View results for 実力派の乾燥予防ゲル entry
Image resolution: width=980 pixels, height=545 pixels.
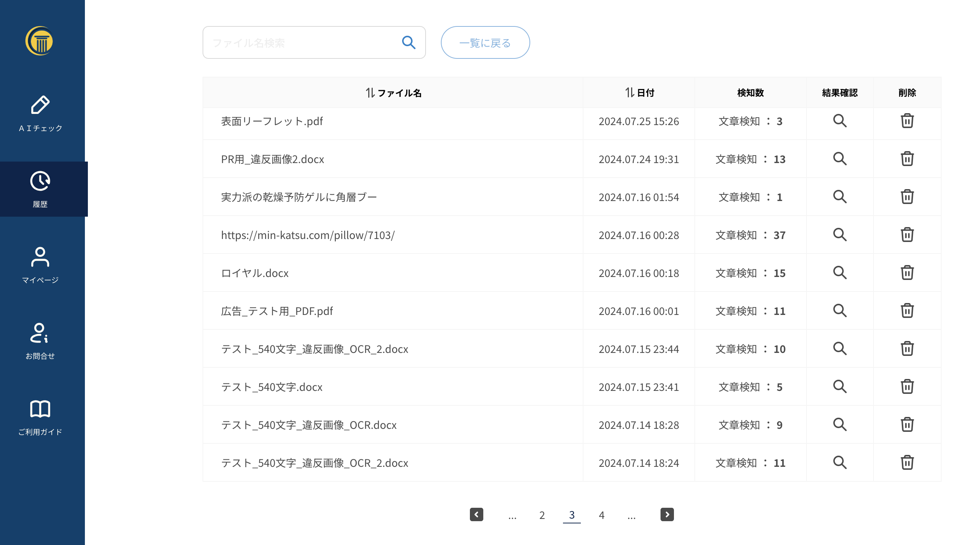pyautogui.click(x=840, y=197)
